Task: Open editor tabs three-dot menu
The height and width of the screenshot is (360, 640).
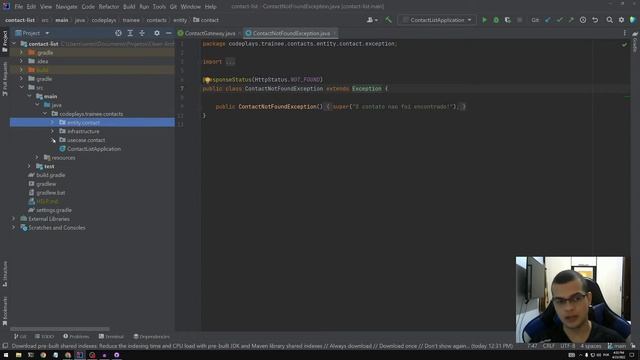Action: (624, 33)
